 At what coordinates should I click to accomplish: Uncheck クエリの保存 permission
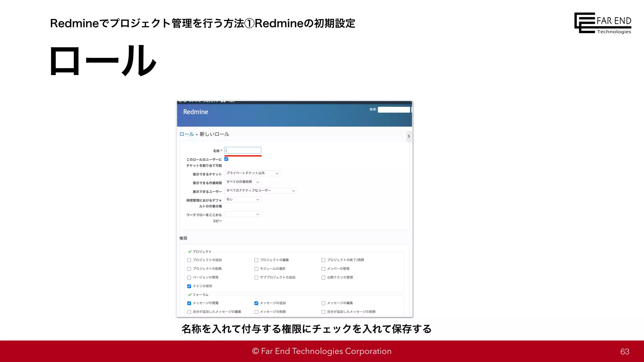189,286
